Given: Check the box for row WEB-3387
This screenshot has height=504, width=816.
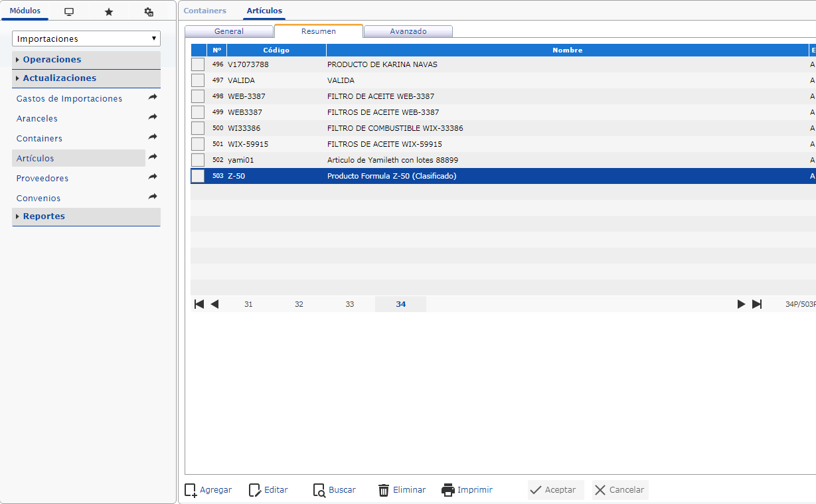Looking at the screenshot, I should (198, 96).
